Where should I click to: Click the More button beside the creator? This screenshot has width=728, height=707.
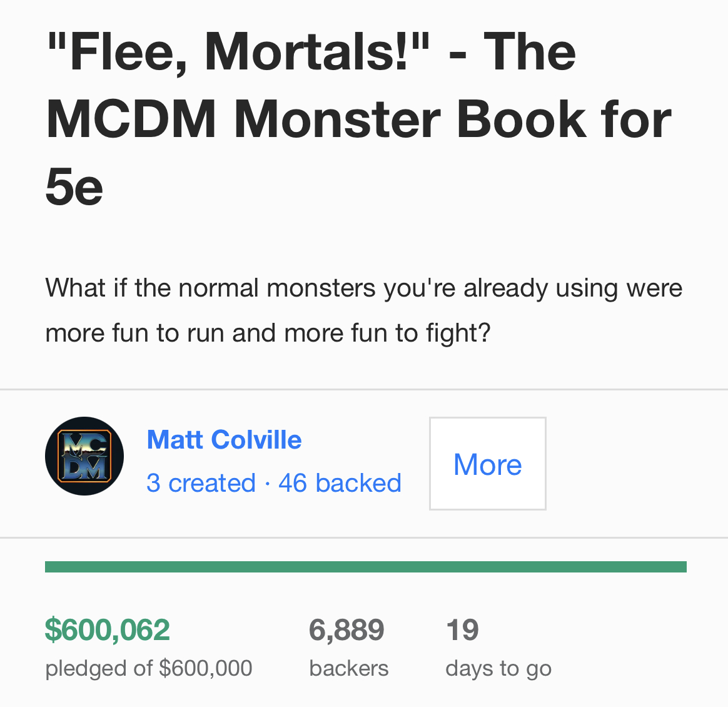click(487, 464)
